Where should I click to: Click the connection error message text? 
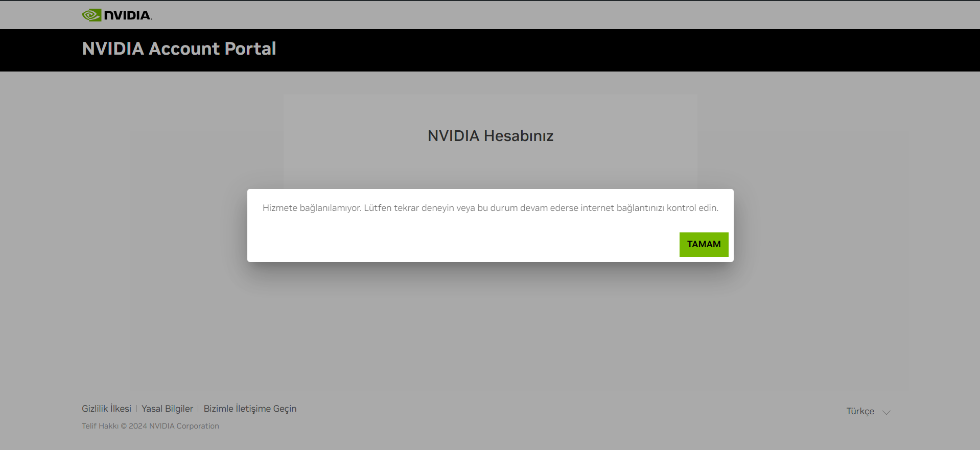491,208
